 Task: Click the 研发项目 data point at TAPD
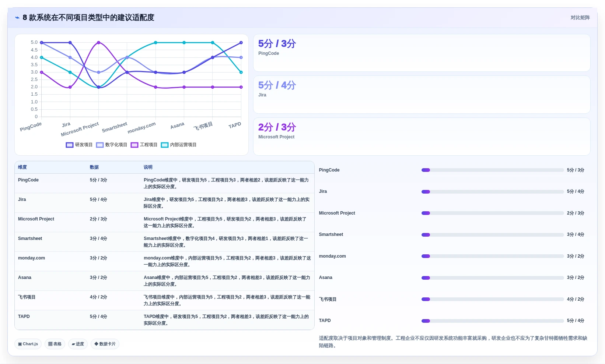[x=241, y=43]
